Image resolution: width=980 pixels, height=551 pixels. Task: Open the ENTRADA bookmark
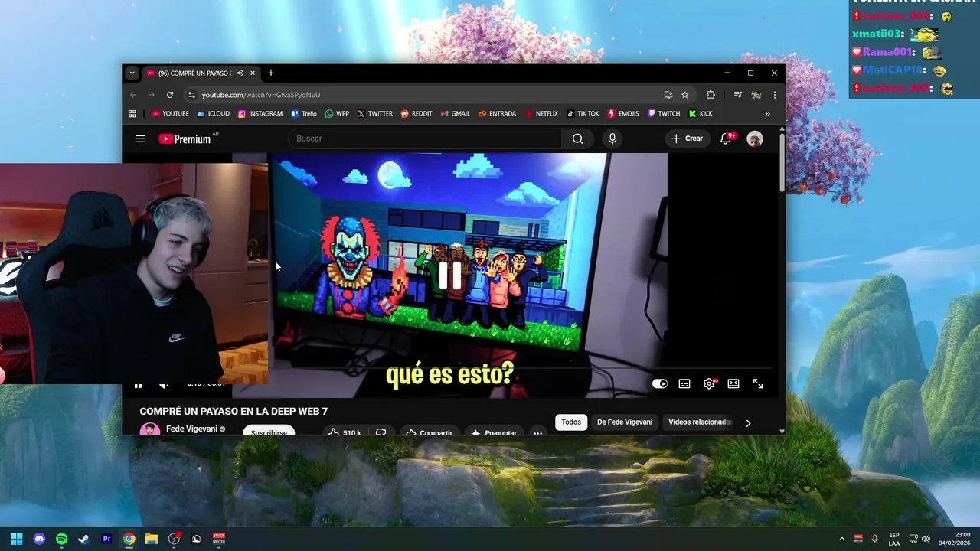[x=498, y=114]
